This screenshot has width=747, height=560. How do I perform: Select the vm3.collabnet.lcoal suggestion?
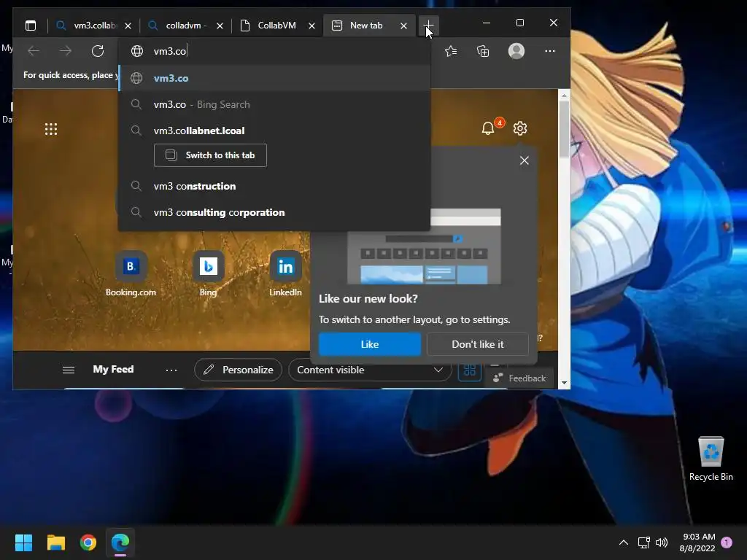[274, 131]
